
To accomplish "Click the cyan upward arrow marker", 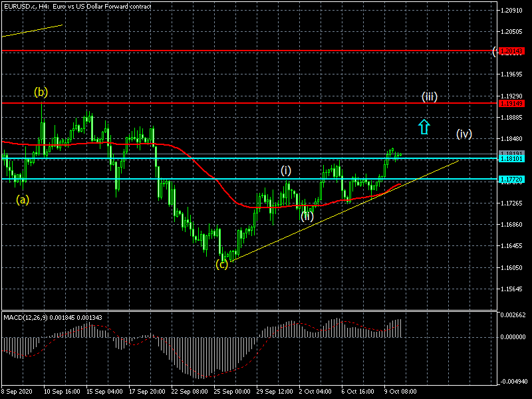I will [424, 126].
